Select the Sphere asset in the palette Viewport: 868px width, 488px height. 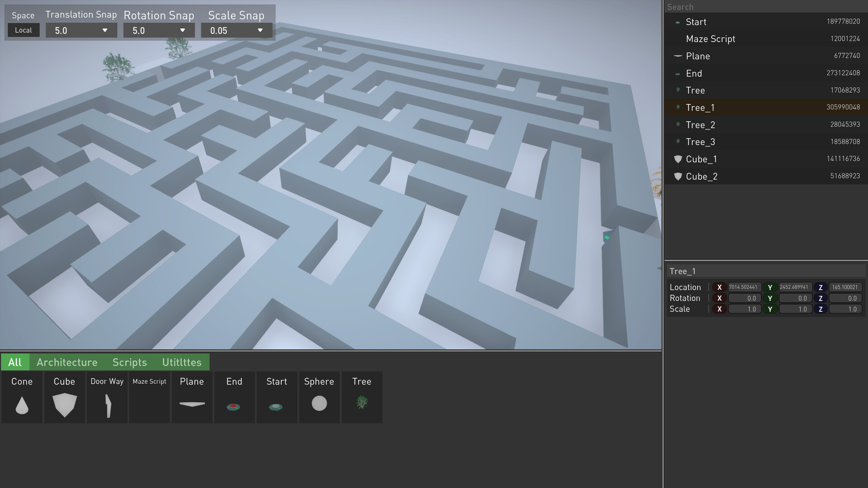pyautogui.click(x=319, y=398)
